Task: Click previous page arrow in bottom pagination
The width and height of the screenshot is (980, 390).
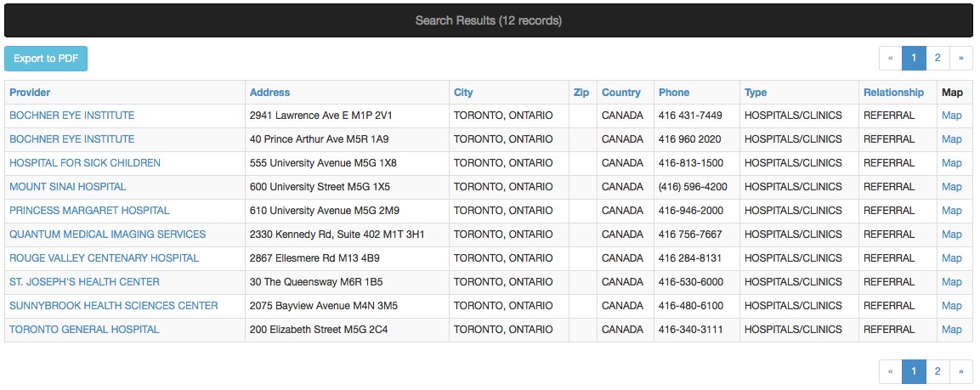Action: pyautogui.click(x=891, y=372)
